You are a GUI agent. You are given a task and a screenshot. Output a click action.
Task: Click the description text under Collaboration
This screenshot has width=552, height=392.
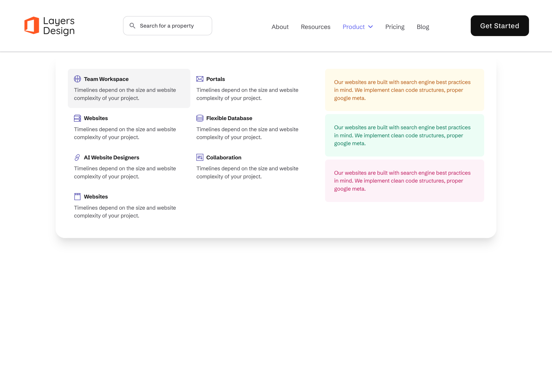click(247, 172)
